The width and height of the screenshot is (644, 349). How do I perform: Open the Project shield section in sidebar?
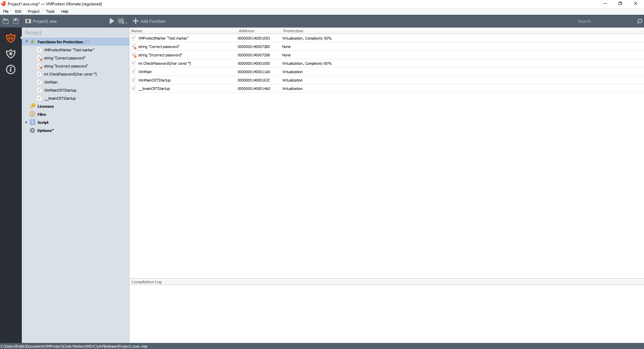(x=11, y=38)
